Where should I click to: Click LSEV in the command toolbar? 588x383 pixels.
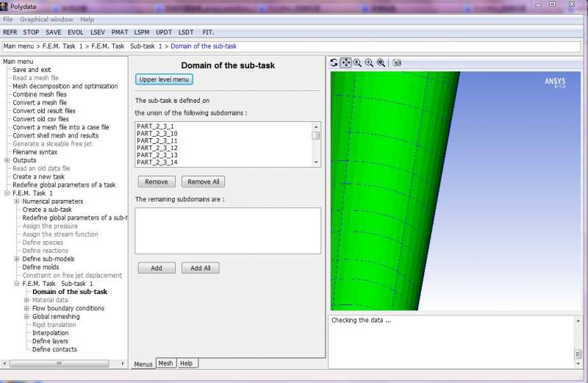click(98, 32)
